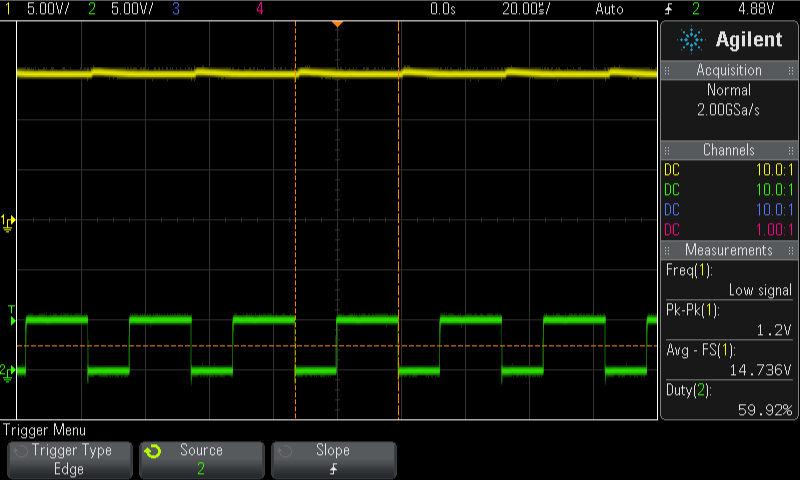
Task: Click the rotating knob icon on Source
Action: 153,451
